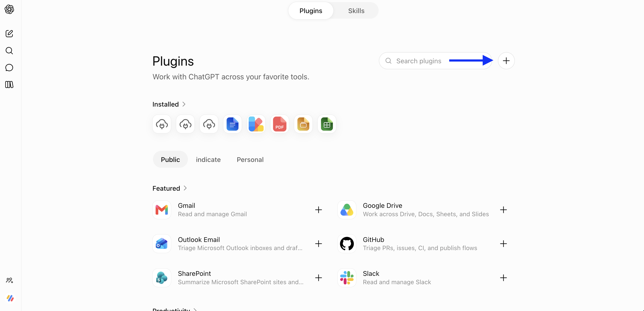The height and width of the screenshot is (311, 644).
Task: Add the SharePoint plugin with its plus
Action: click(318, 278)
